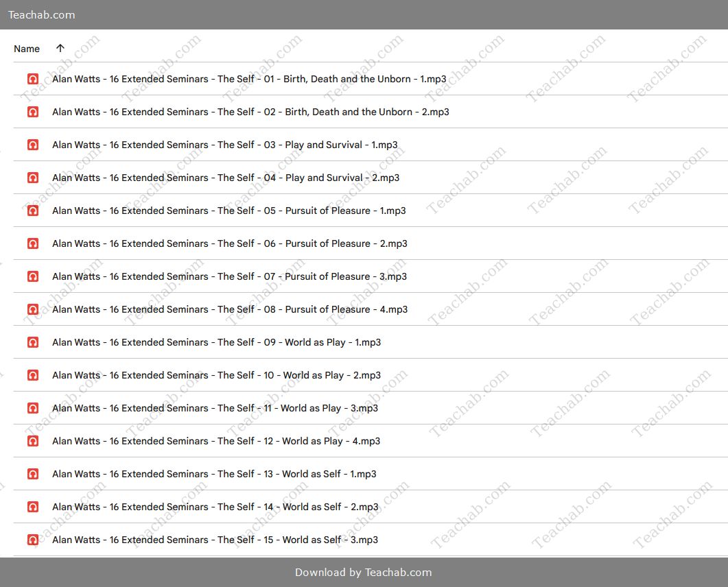Select file 15 - World as Self - 3.mp3

pos(215,540)
